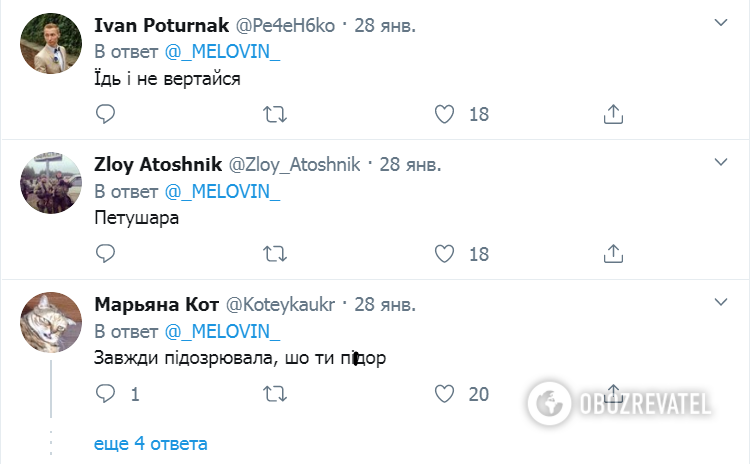Screen dimensions: 752x464
Task: Share Ivan Poturnak's tweet
Action: [615, 114]
